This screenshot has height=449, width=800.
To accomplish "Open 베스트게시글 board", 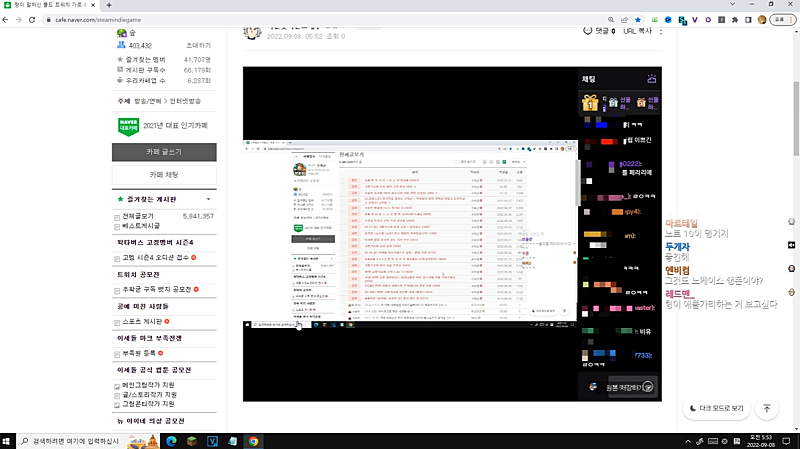I will pyautogui.click(x=141, y=226).
